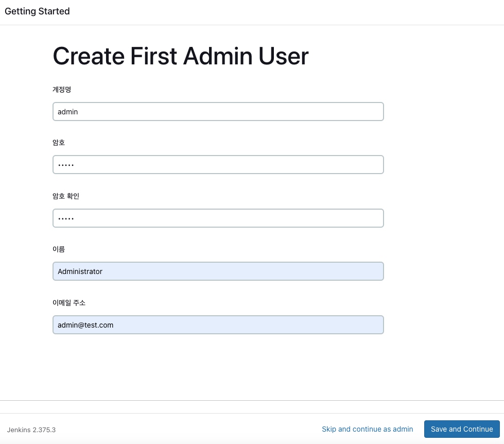
Task: Click the Jenkins 2.375.3 version text
Action: [x=31, y=430]
